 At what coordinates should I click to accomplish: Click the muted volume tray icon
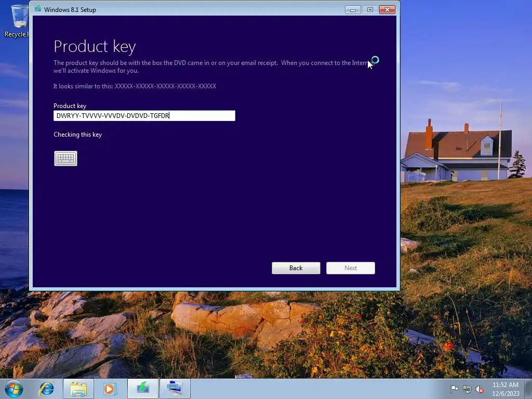point(480,389)
